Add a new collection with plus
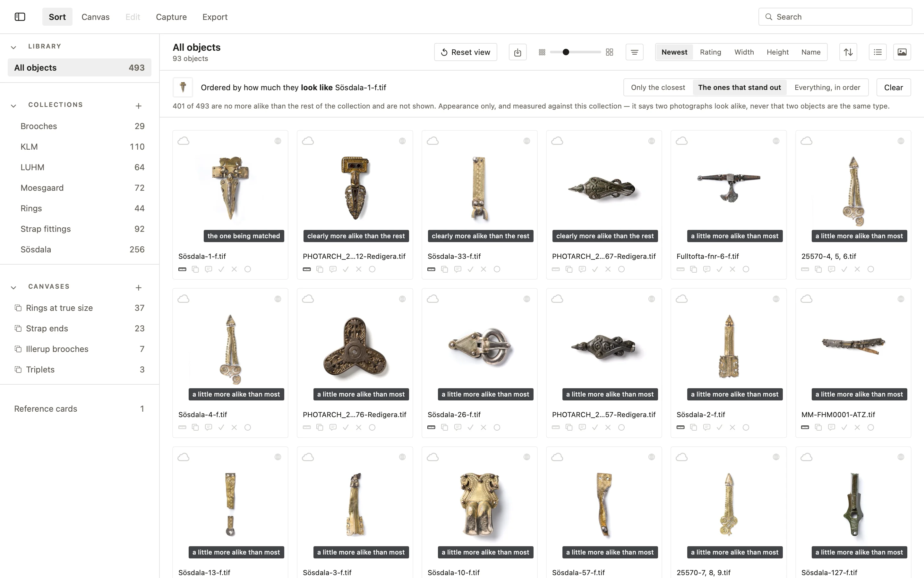The width and height of the screenshot is (924, 578). 139,106
